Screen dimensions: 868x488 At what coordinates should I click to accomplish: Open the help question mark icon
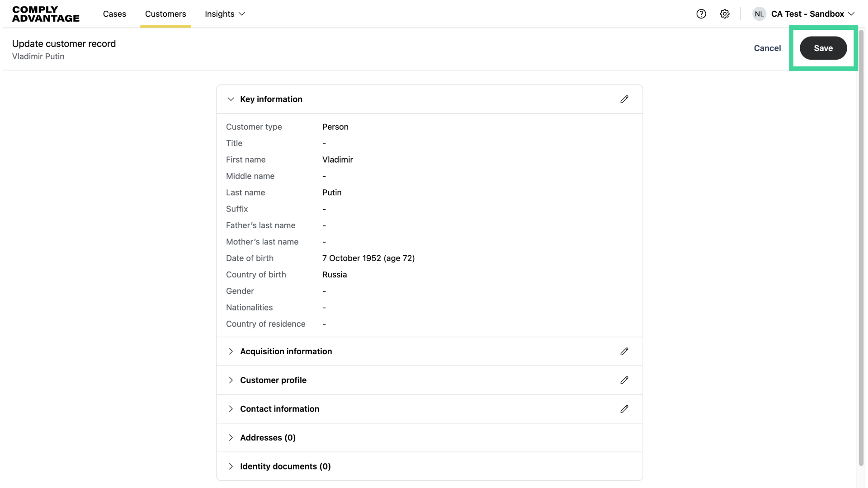(701, 14)
